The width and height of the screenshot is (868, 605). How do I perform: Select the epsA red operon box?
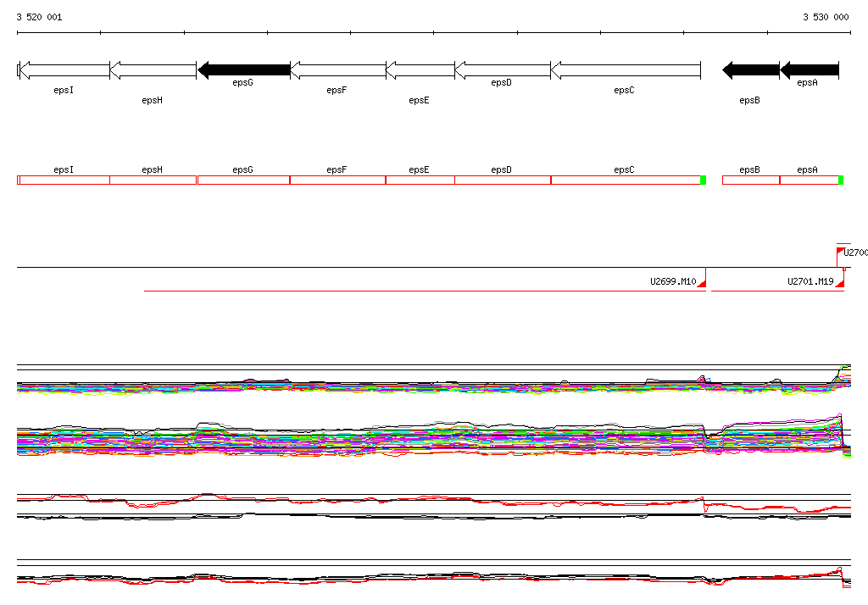810,180
